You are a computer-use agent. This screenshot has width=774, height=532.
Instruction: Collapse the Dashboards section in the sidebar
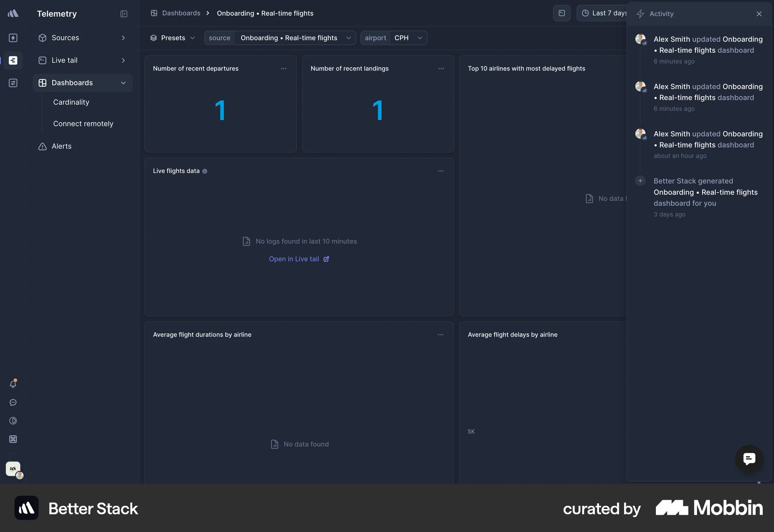coord(123,83)
